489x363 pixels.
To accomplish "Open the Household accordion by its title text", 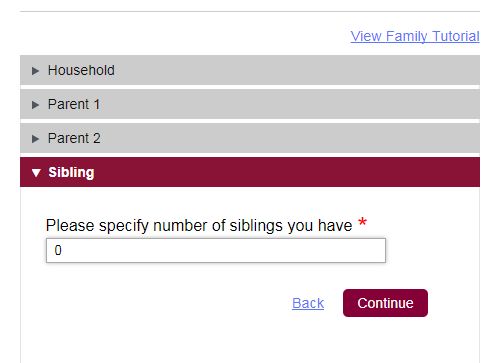I will [81, 70].
